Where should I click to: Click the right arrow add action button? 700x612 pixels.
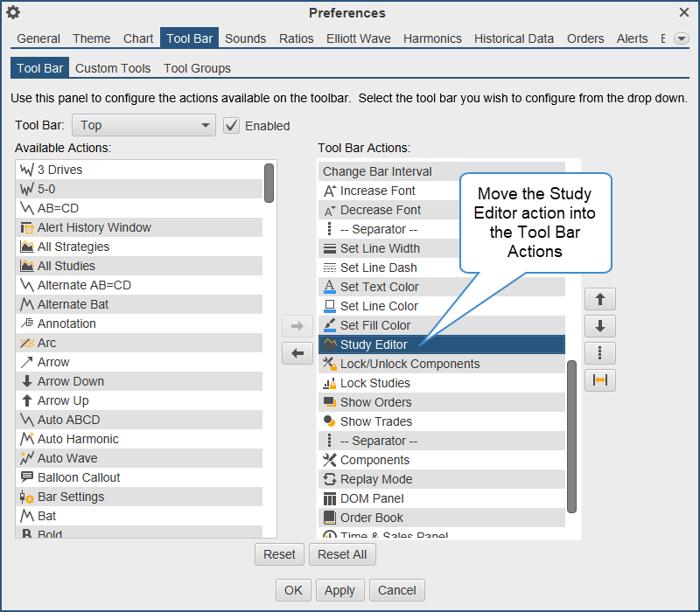(297, 326)
